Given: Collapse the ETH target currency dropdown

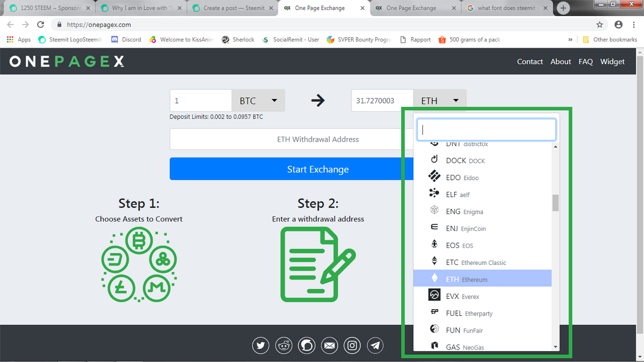Looking at the screenshot, I should click(x=440, y=100).
